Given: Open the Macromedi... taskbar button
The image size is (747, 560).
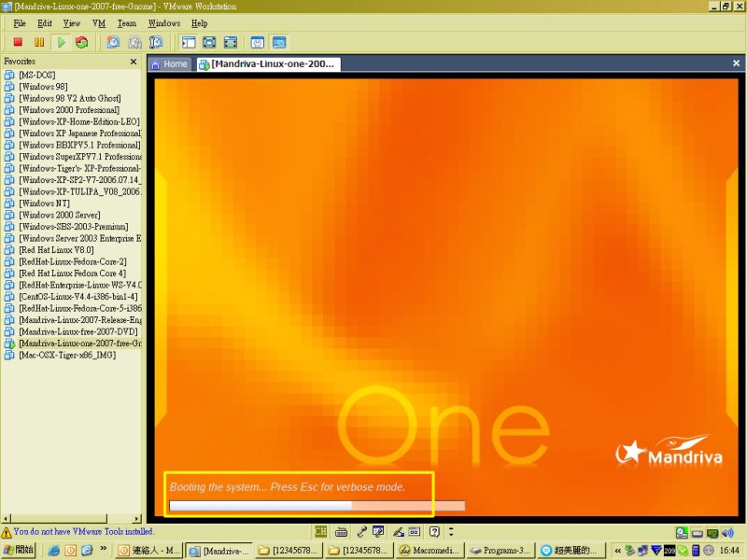Looking at the screenshot, I should [430, 551].
